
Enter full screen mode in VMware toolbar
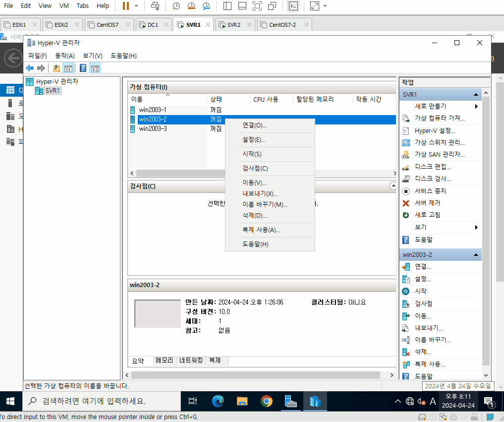click(x=257, y=6)
